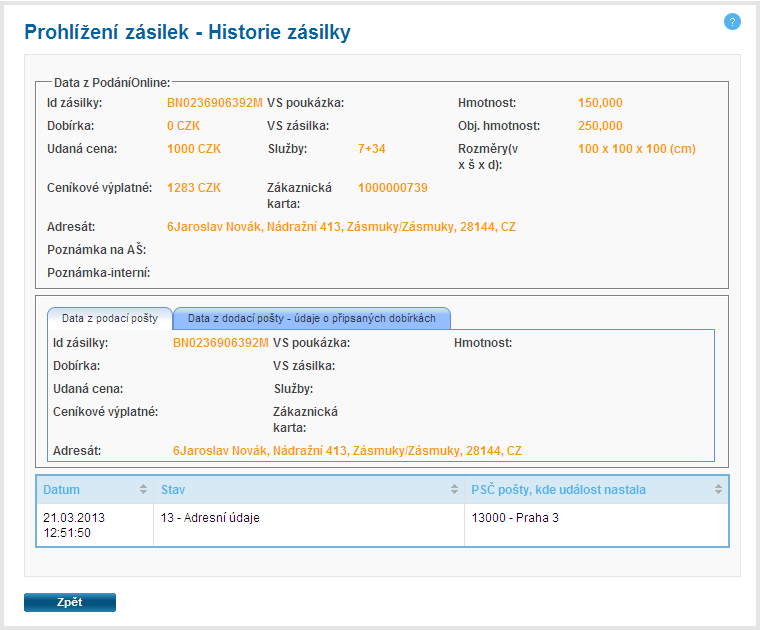
Task: Click the Zákaznická karta number 1000000739
Action: (x=392, y=188)
